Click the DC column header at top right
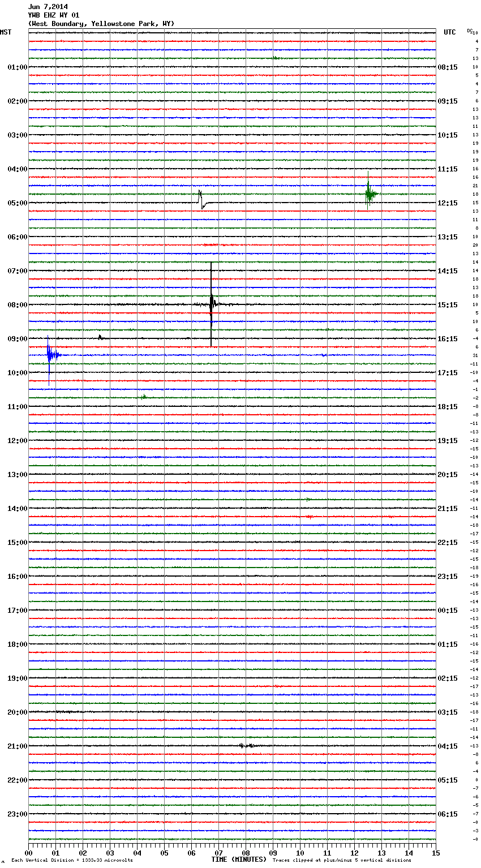The image size is (481, 868). point(470,31)
